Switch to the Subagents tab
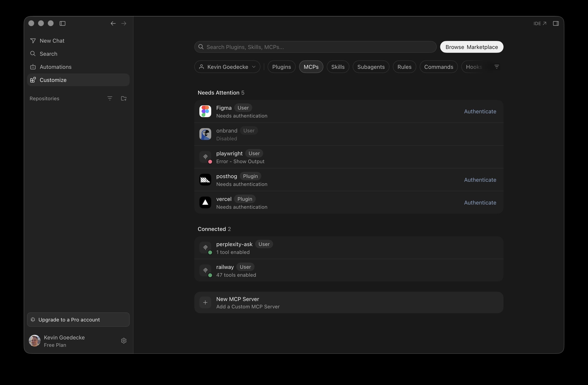 [x=371, y=67]
